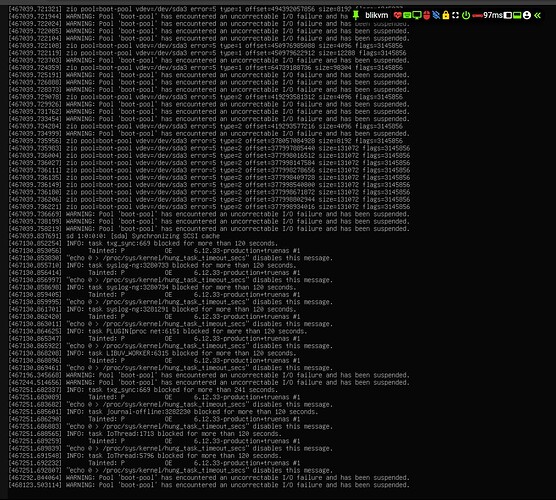Click the red heartbeat health icon
Viewport: 556px width, 500px height.
click(397, 15)
